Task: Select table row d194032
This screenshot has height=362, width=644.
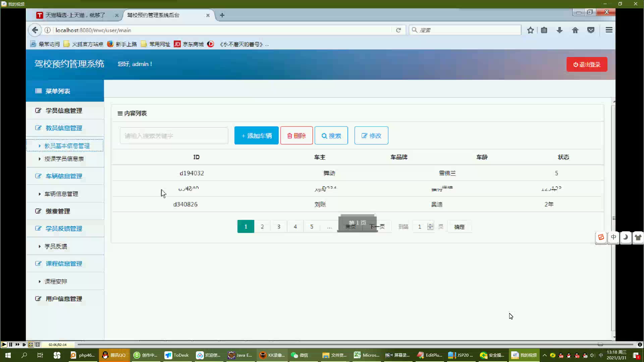Action: tap(357, 173)
